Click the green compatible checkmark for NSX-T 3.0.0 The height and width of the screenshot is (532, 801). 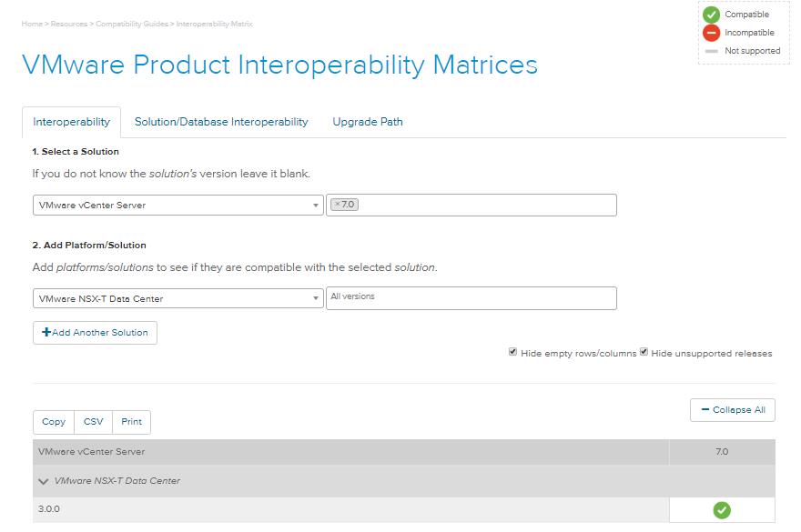pyautogui.click(x=721, y=509)
